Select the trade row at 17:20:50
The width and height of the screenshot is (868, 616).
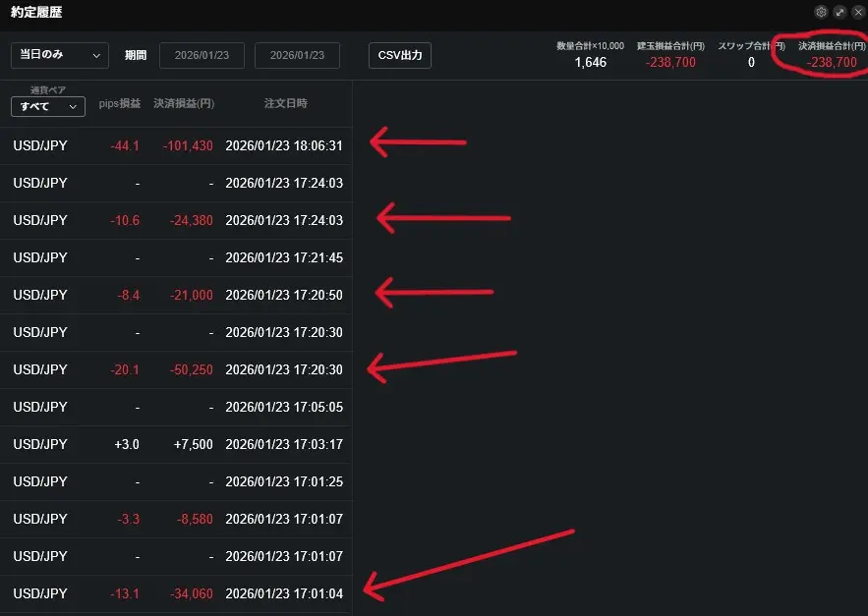[x=177, y=295]
